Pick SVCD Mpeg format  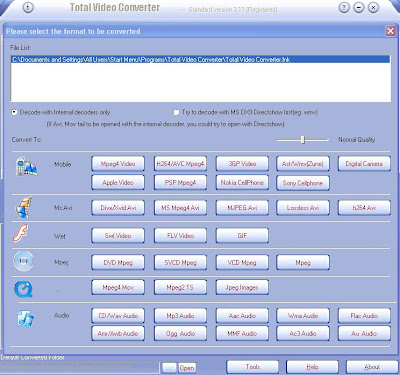[x=180, y=263]
